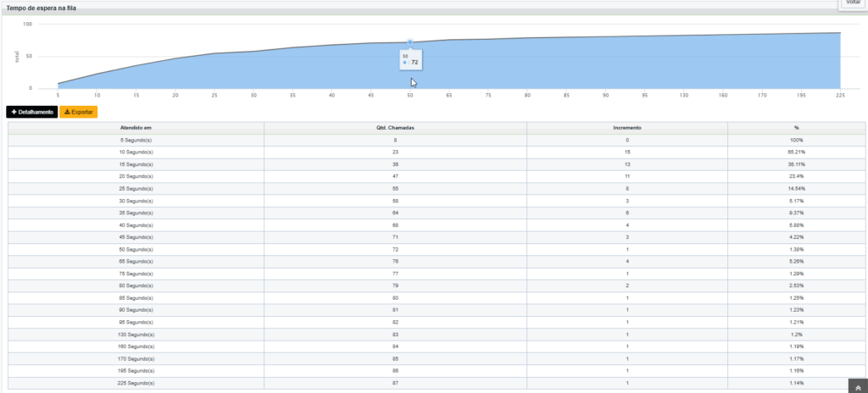Click the x-axis label 25 on chart
This screenshot has width=868, height=393.
tap(214, 95)
